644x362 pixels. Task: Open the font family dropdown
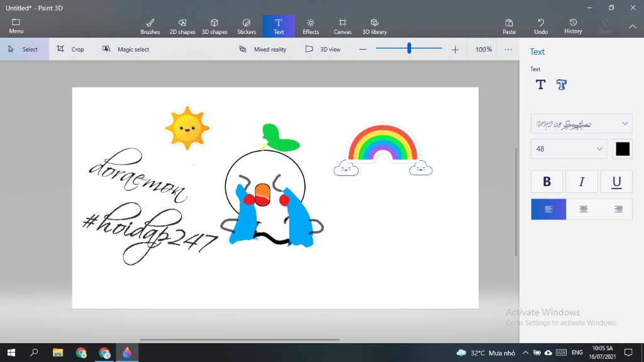click(x=581, y=124)
